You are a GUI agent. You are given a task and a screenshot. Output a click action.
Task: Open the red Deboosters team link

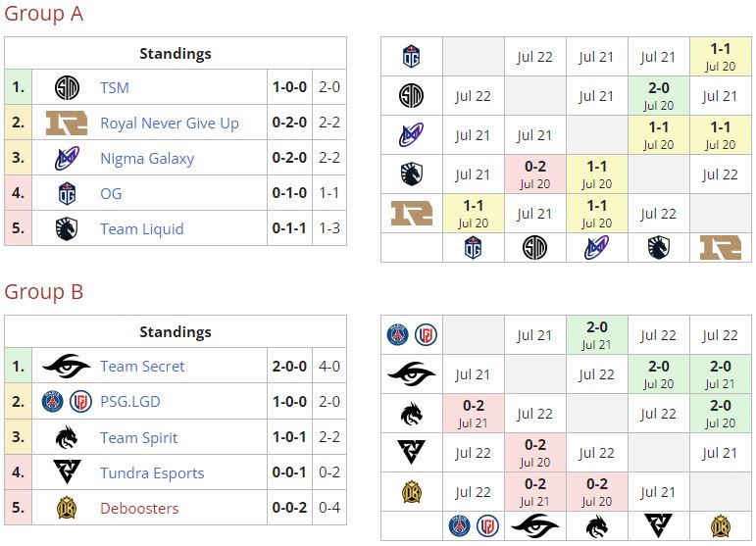click(x=139, y=508)
